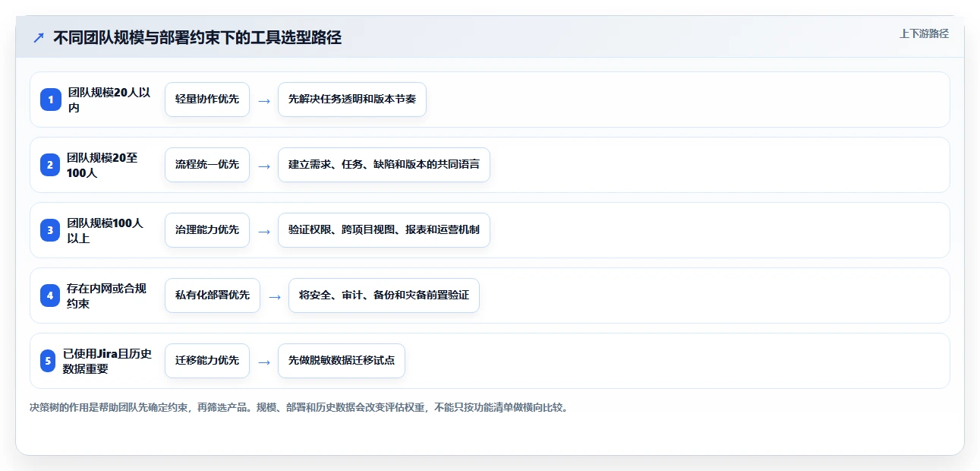This screenshot has width=980, height=471.
Task: Click the arrow icon beside the panel title
Action: [x=39, y=38]
